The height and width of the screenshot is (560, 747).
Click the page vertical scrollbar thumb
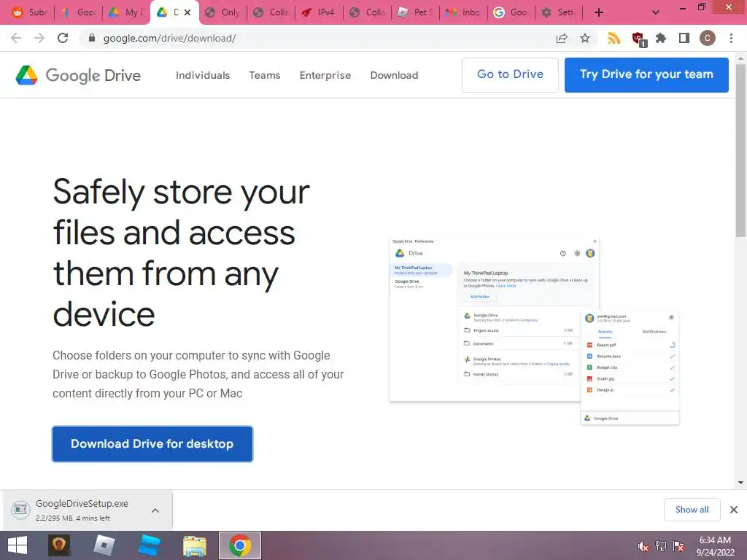[740, 150]
